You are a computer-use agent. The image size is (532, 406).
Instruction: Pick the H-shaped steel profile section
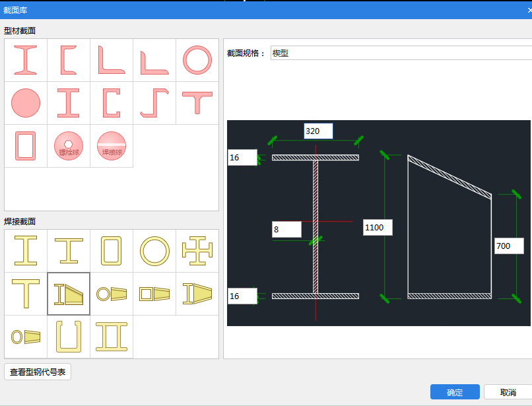coord(69,103)
